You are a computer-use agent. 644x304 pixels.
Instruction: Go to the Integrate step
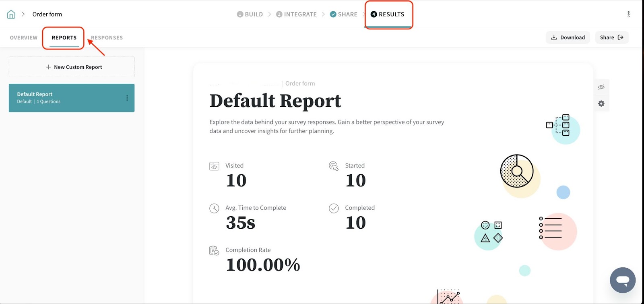coord(297,14)
